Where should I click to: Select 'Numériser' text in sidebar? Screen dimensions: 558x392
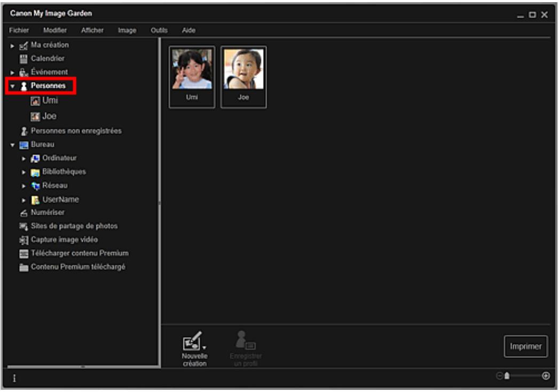[x=48, y=213]
